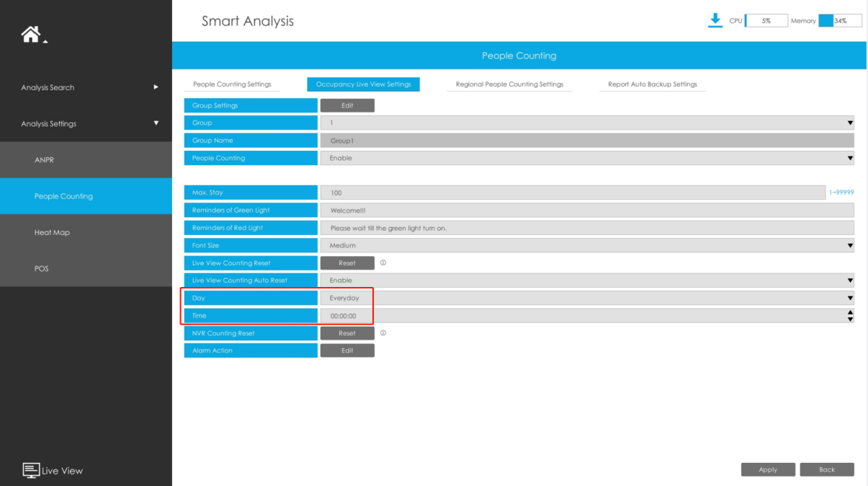Click info icon beside Live View Counting Reset
Viewport: 868px width, 486px height.
coord(383,262)
